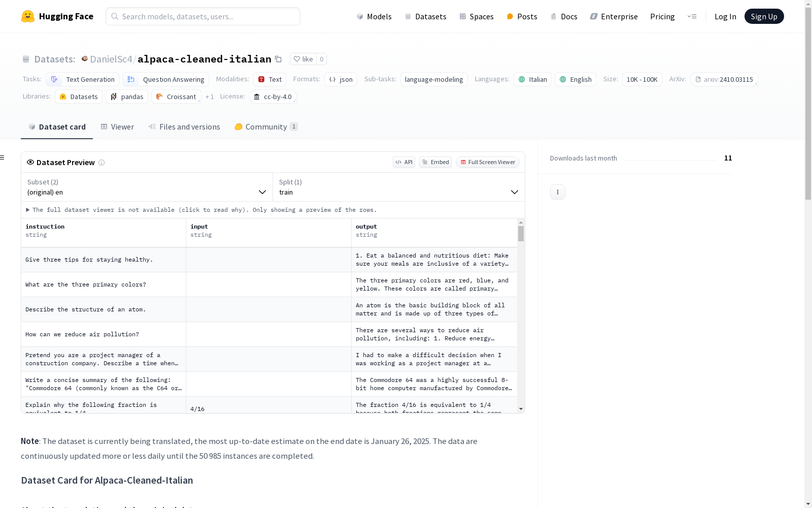
Task: Open the Docs navigation link
Action: [x=564, y=16]
